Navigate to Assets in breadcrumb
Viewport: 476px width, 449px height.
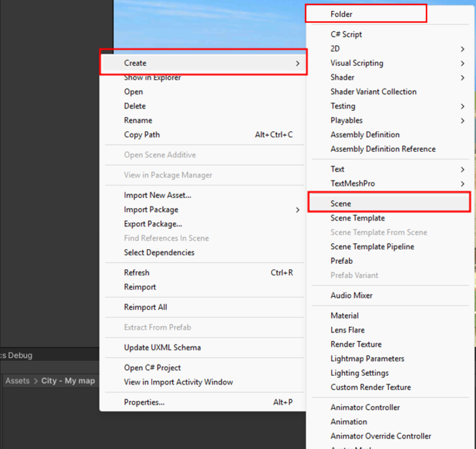pos(17,380)
